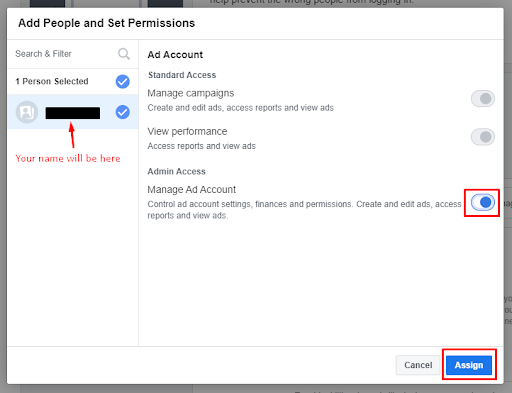Click the 'View performance' label

(187, 131)
